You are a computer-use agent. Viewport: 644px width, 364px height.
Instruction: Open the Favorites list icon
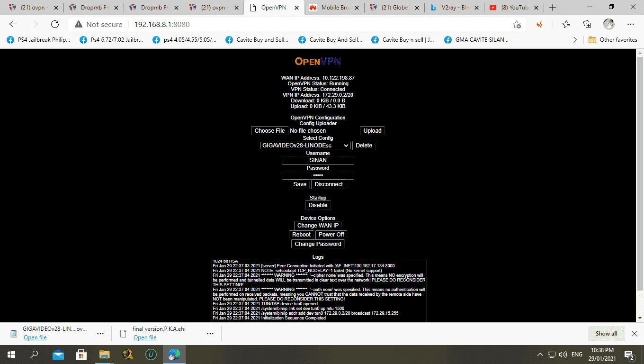(566, 25)
